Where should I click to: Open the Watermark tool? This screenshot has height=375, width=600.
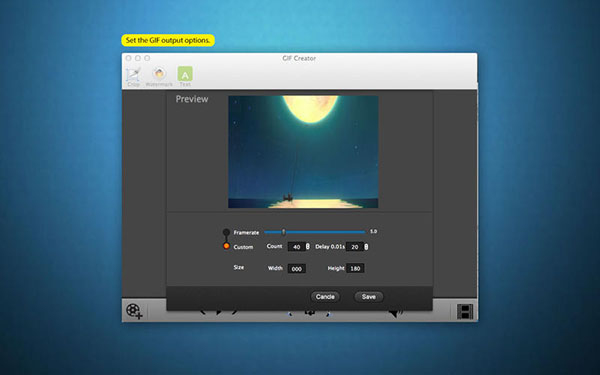tap(159, 77)
